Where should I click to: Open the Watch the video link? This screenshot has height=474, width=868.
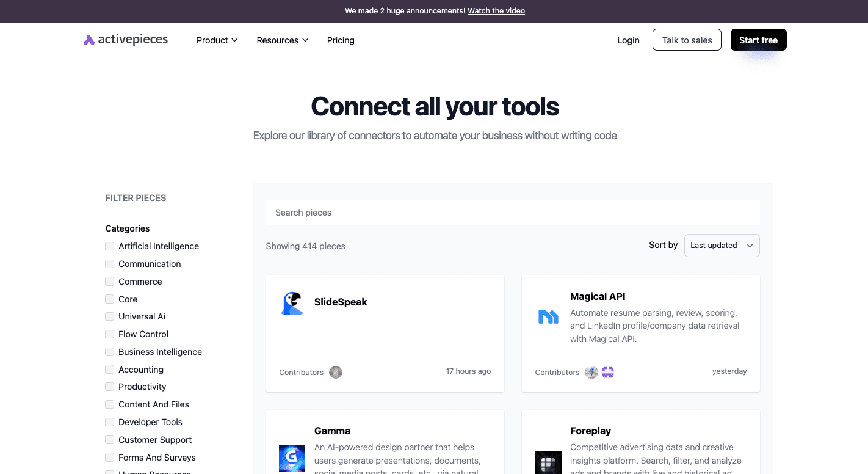tap(496, 11)
